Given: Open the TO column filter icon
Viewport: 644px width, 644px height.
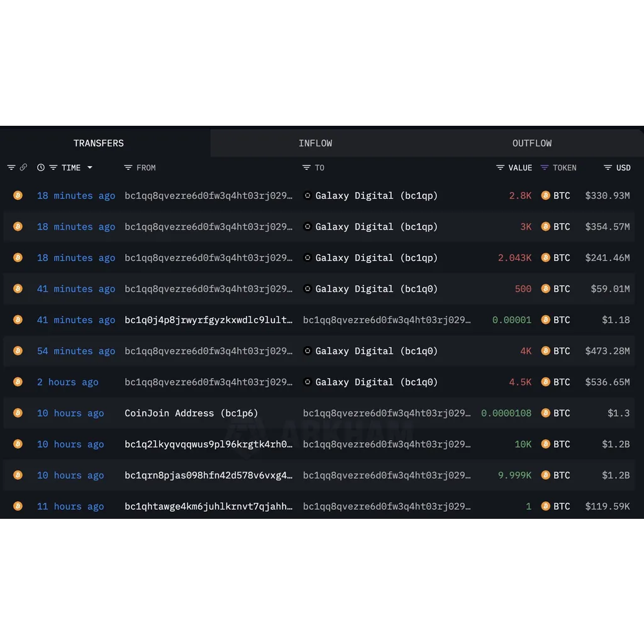Looking at the screenshot, I should click(x=306, y=167).
